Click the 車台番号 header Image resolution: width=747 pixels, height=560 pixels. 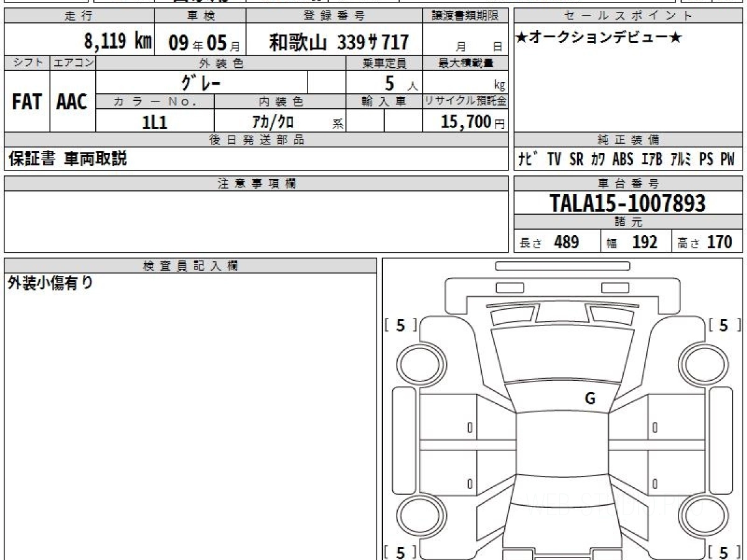(628, 184)
